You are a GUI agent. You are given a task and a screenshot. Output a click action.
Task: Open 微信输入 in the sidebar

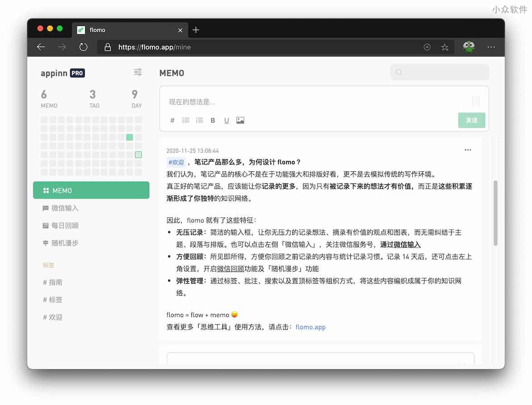(x=64, y=208)
